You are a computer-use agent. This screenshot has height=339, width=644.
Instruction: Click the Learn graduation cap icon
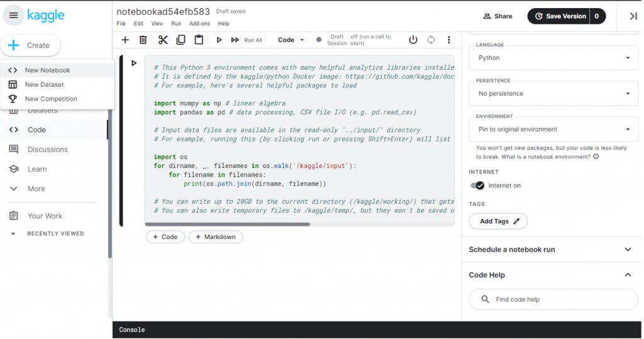point(14,169)
